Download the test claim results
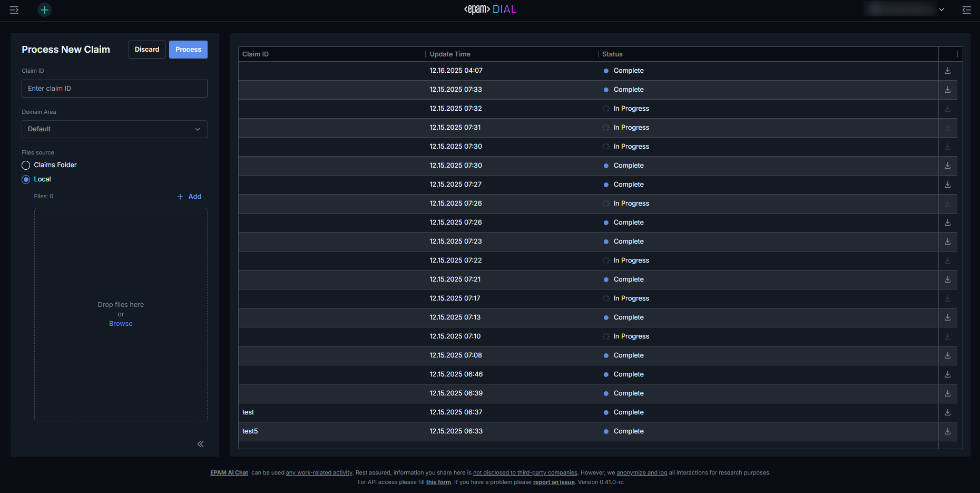The height and width of the screenshot is (493, 980). click(947, 412)
